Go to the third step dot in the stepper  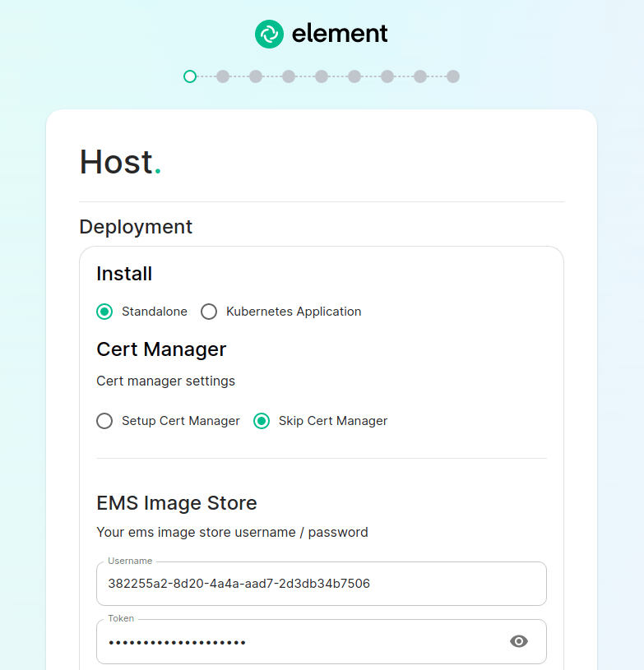(256, 76)
